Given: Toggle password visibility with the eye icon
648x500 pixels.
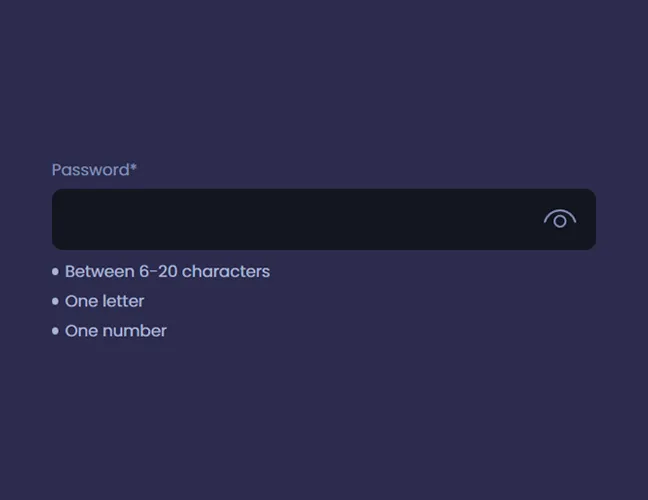Looking at the screenshot, I should point(559,219).
